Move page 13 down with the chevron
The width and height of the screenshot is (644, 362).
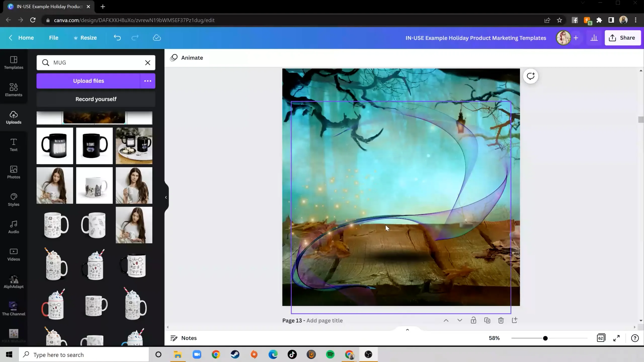(x=460, y=320)
